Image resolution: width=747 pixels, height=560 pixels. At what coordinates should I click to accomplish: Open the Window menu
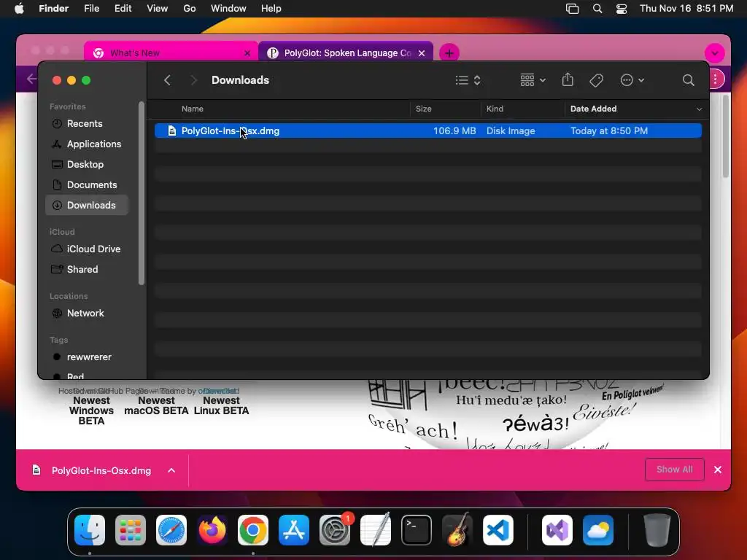click(228, 9)
